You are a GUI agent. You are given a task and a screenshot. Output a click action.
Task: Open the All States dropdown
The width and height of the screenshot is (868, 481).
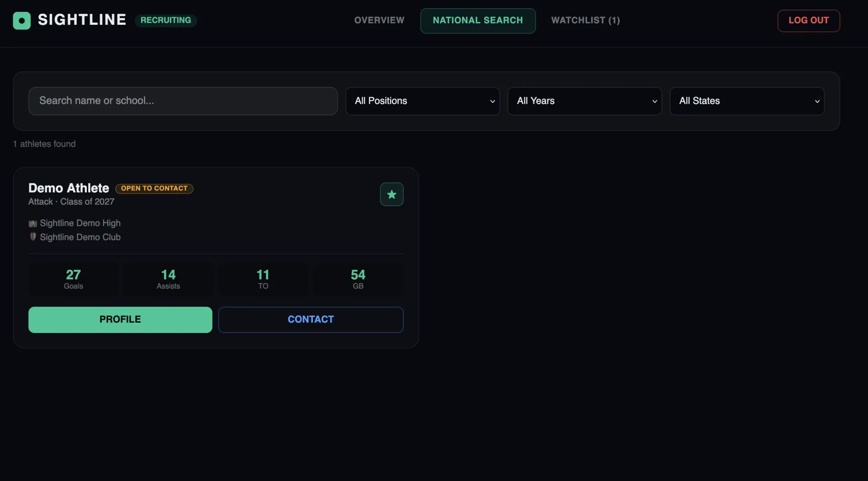click(747, 101)
